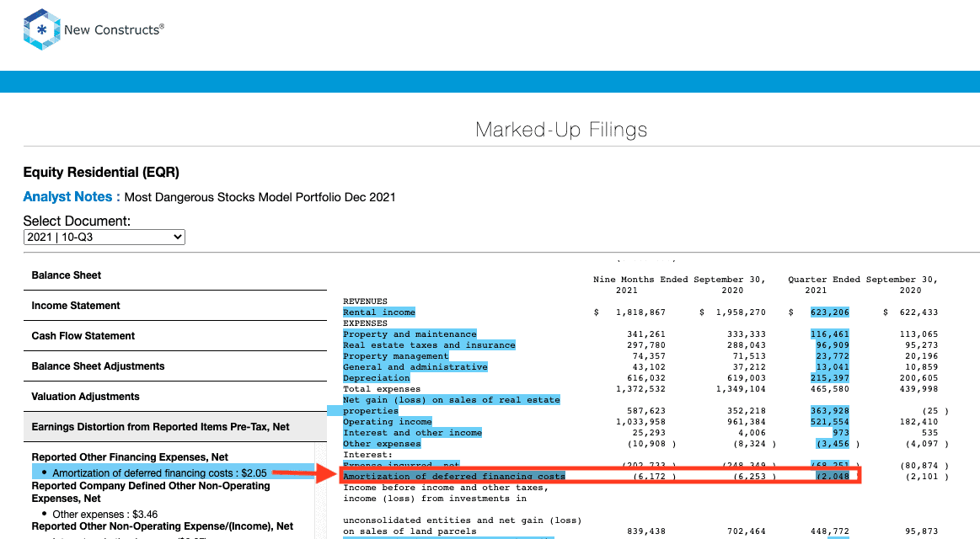
Task: Click highlighted value 363,928
Action: (x=829, y=411)
